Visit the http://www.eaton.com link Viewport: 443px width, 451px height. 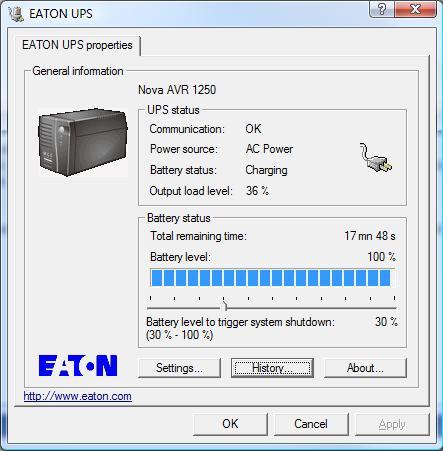pos(77,396)
